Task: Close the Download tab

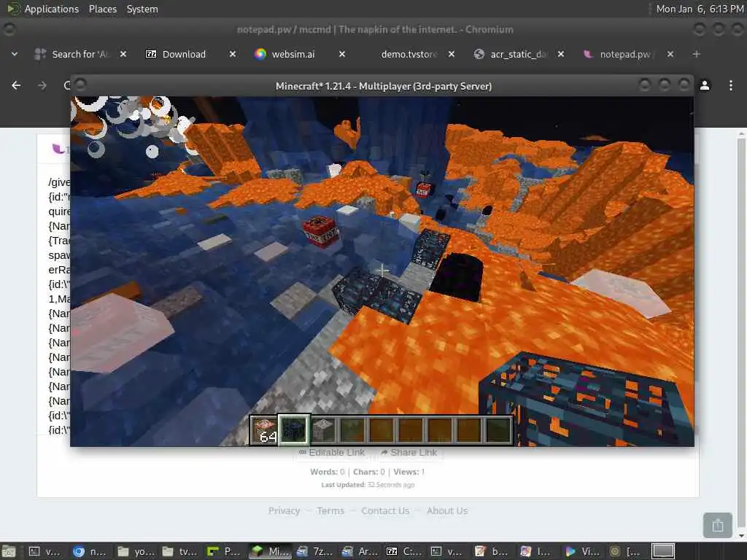Action: (233, 54)
